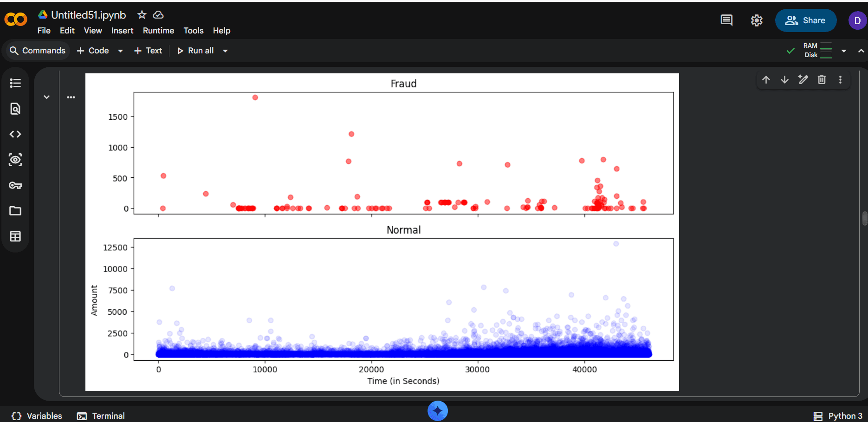Open the Code snippets sidebar icon

click(15, 134)
